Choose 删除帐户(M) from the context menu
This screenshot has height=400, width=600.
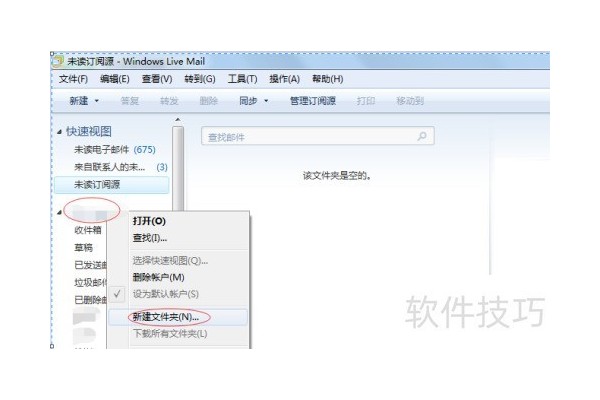(158, 277)
